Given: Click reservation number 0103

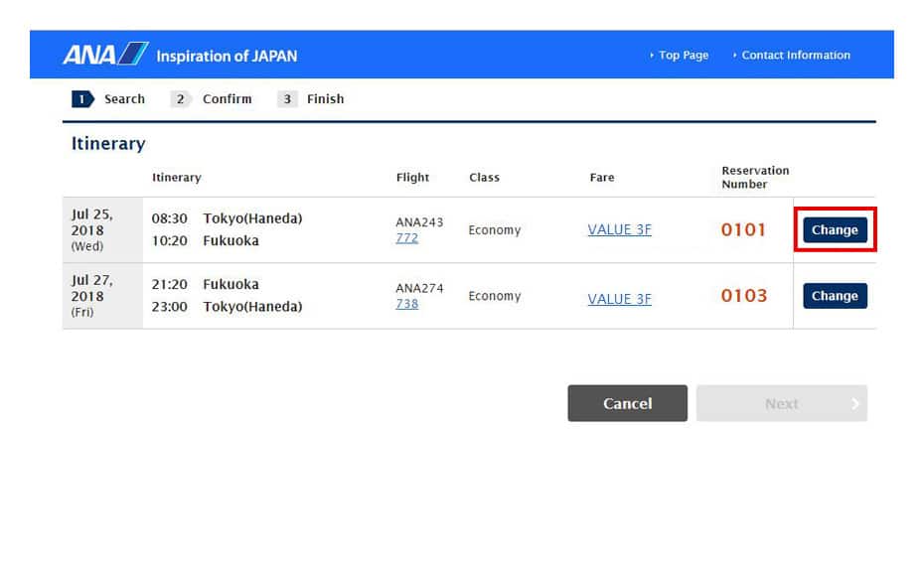Looking at the screenshot, I should [x=743, y=296].
